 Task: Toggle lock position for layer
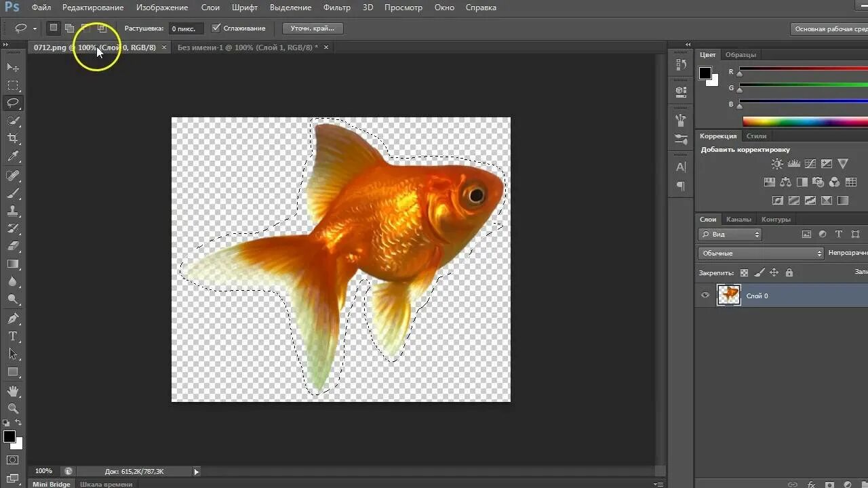pos(774,272)
